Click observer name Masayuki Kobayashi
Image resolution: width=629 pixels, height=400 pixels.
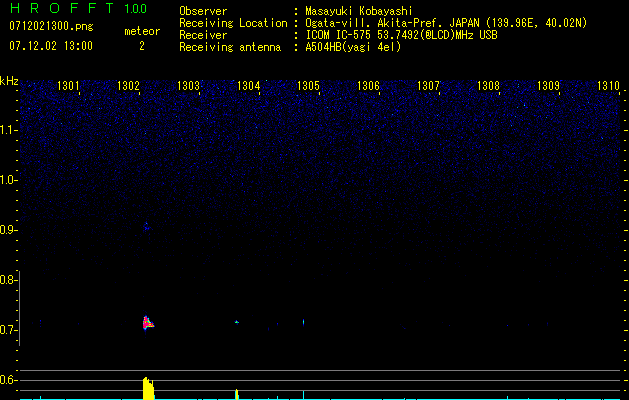[359, 11]
